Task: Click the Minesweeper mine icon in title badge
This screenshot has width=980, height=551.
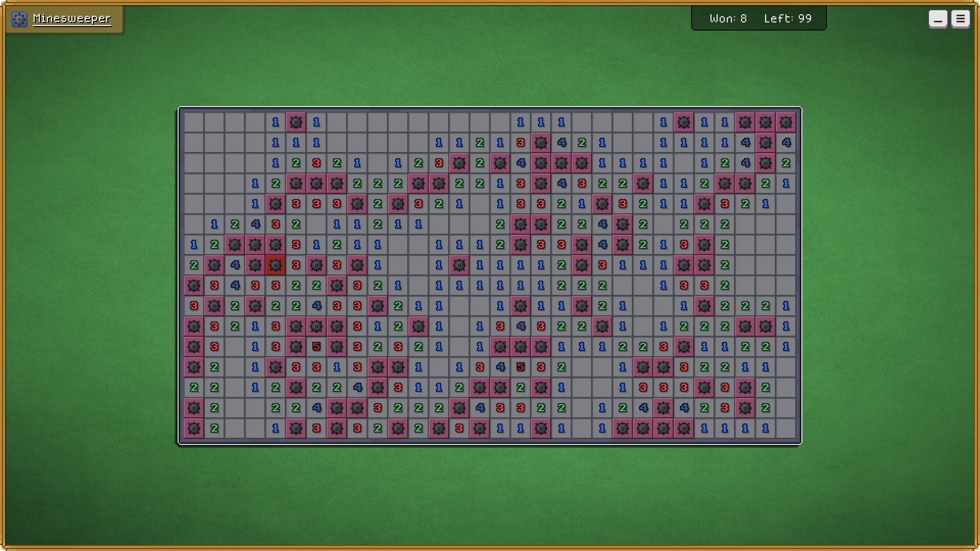Action: pos(19,19)
